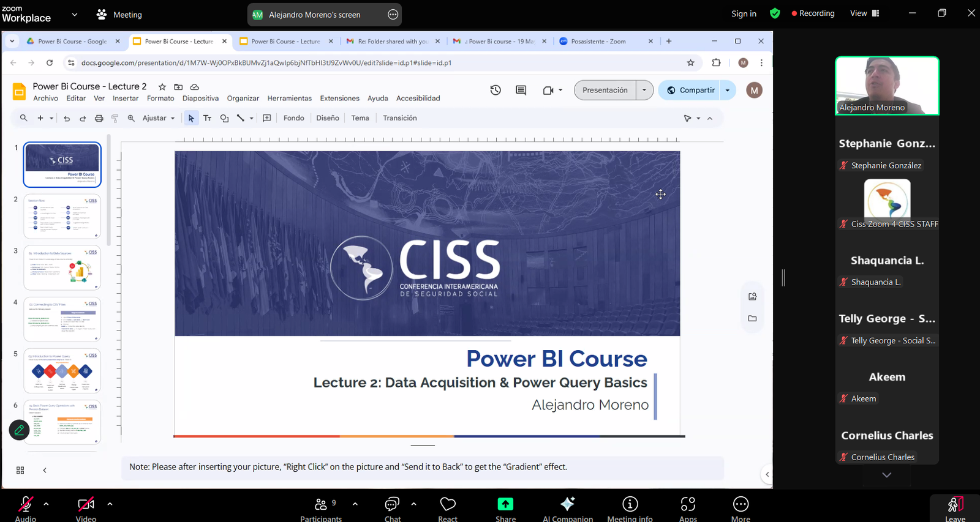
Task: Star the Power Bi Course presentation
Action: (162, 87)
